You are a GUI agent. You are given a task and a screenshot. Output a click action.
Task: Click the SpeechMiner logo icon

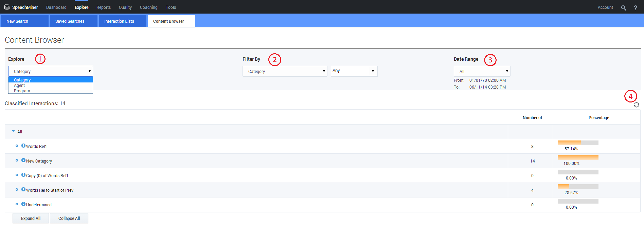click(x=6, y=7)
